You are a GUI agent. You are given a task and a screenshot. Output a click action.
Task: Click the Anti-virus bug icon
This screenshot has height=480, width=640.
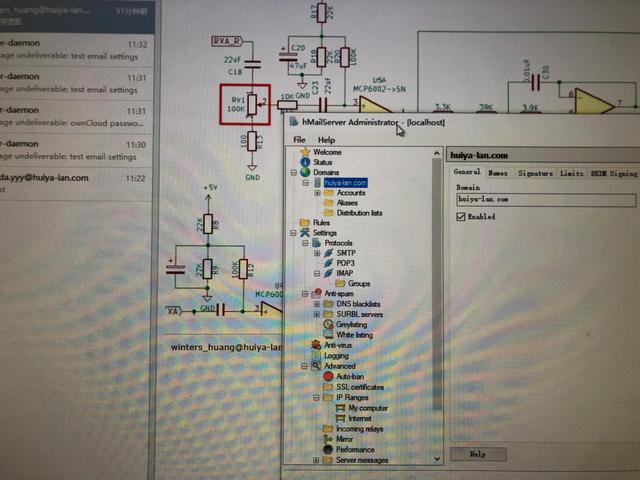(x=316, y=345)
